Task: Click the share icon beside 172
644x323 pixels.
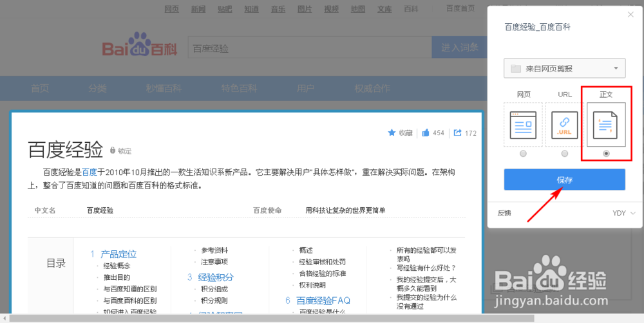Action: tap(457, 133)
